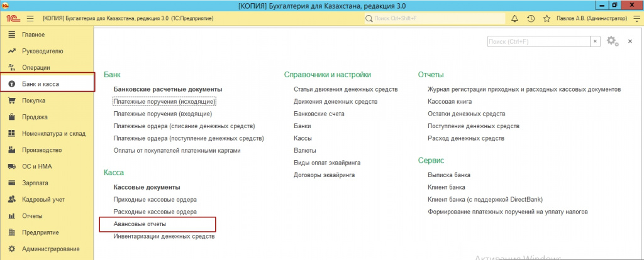Open Банковские расчетные документы
This screenshot has height=260, width=644.
click(167, 89)
